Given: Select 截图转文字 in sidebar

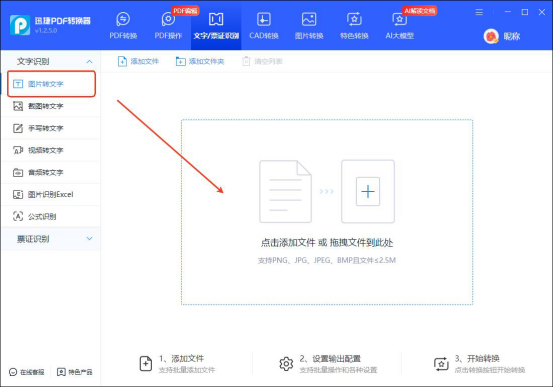Looking at the screenshot, I should 52,106.
